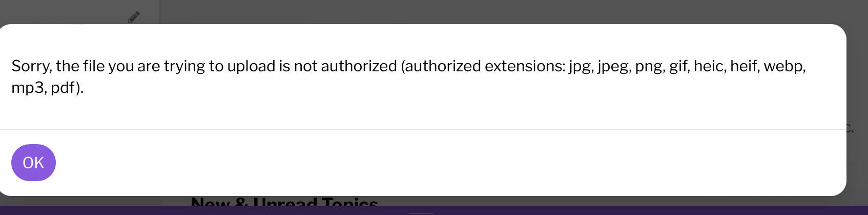Click the purple OK button
Image resolution: width=868 pixels, height=215 pixels.
click(x=33, y=163)
